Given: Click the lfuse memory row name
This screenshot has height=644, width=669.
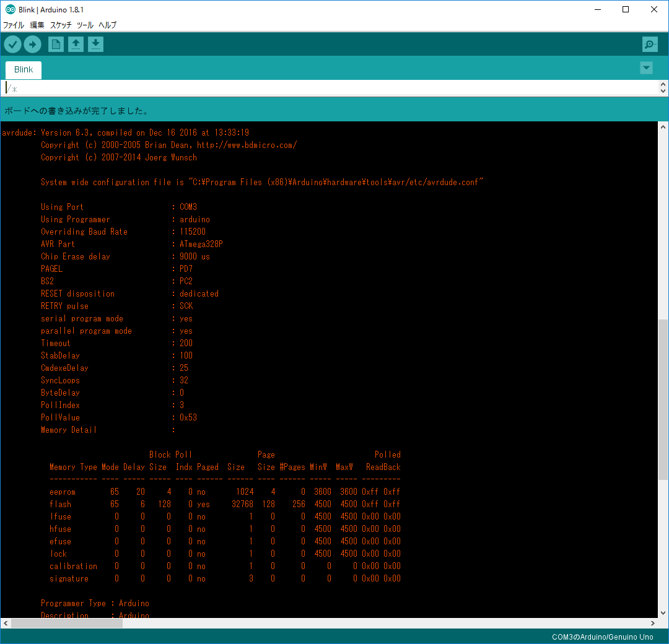Looking at the screenshot, I should 60,516.
